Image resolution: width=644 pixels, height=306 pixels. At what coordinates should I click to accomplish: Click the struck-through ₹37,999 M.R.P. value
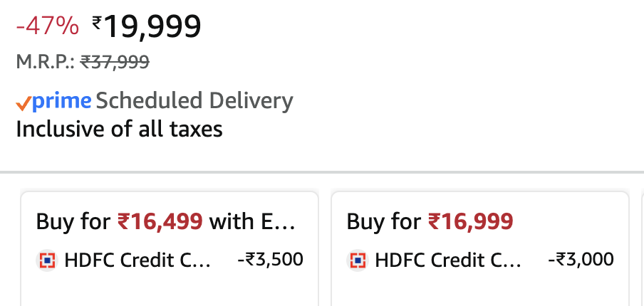[114, 63]
